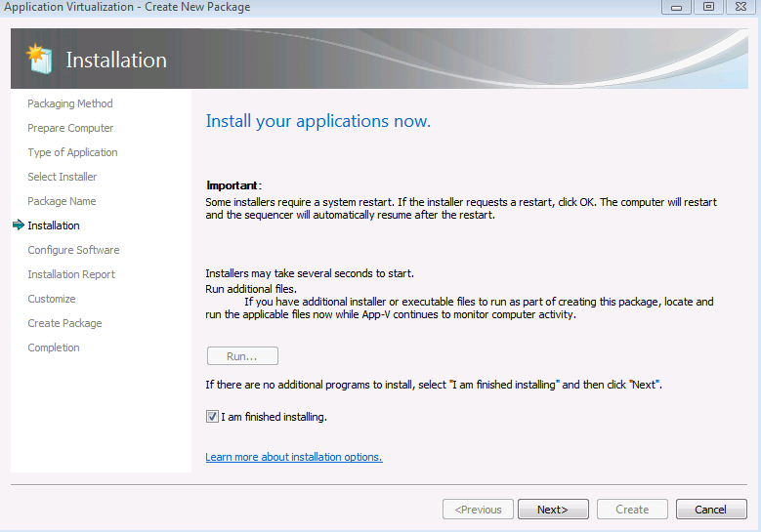The image size is (761, 532).
Task: Click the 'I am finished installing.' label
Action: [275, 417]
